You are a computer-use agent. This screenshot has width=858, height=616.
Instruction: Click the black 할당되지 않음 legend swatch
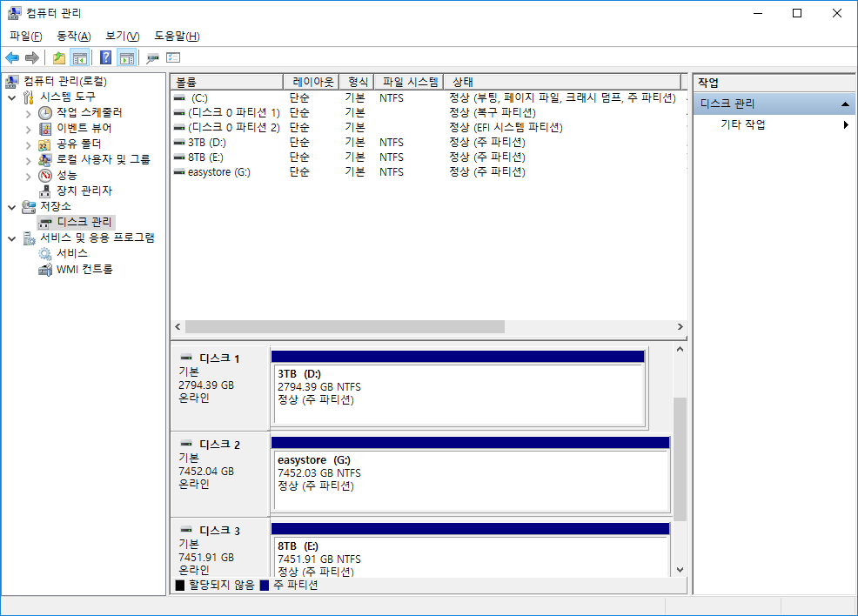[179, 586]
